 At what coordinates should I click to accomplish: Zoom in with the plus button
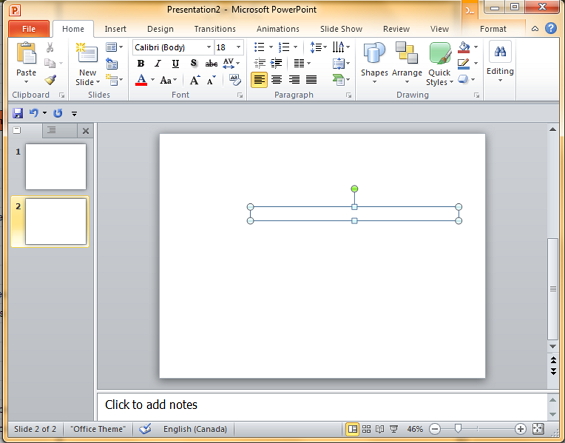[520, 429]
